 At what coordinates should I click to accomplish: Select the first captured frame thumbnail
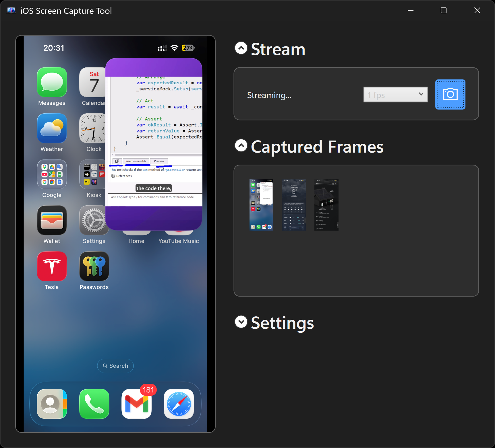(261, 204)
